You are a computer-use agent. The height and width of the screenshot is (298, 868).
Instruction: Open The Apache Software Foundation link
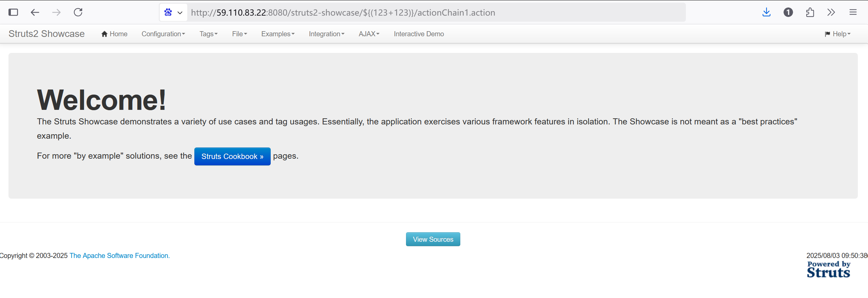[119, 256]
